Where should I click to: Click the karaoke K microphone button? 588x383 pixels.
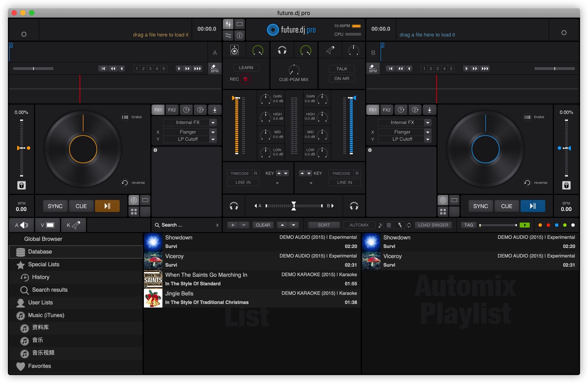73,225
